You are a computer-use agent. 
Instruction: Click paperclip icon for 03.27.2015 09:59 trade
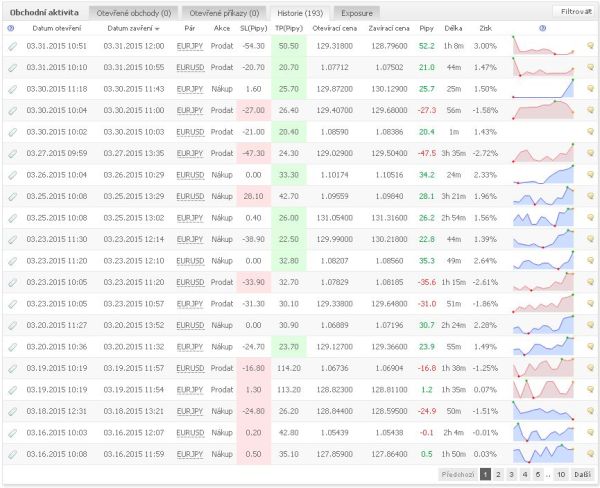pyautogui.click(x=12, y=153)
